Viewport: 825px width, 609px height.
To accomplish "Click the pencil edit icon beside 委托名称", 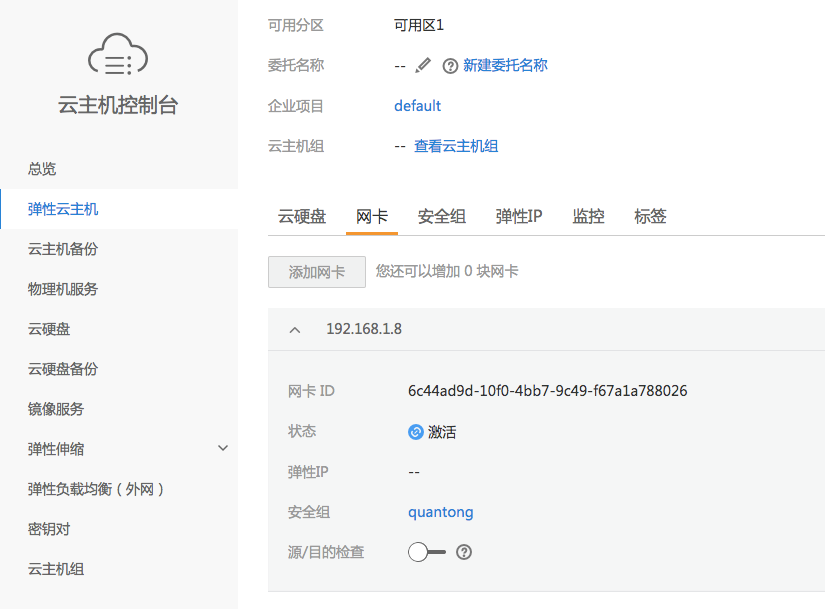I will (423, 66).
